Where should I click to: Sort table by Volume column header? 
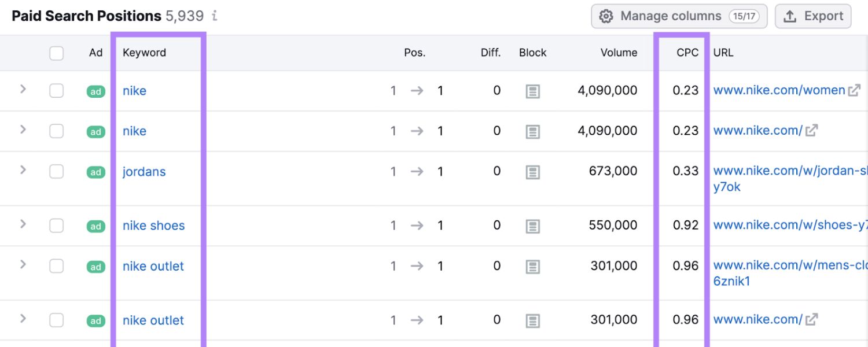click(619, 53)
